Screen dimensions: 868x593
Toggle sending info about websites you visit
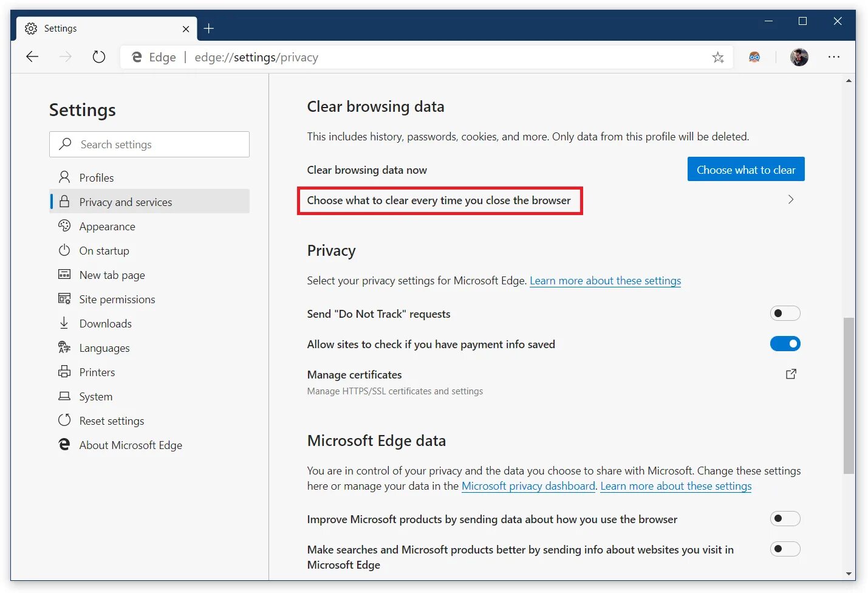(x=785, y=549)
